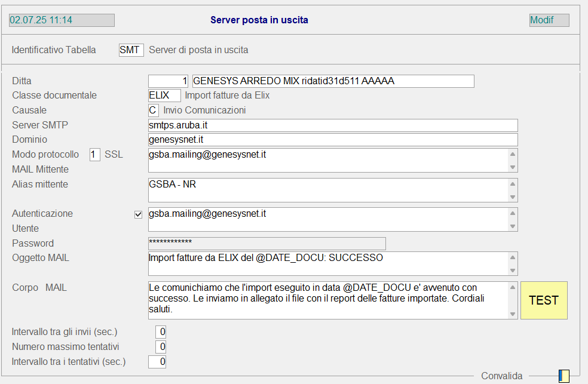This screenshot has width=588, height=384.
Task: Click the Modif status box
Action: pyautogui.click(x=549, y=20)
